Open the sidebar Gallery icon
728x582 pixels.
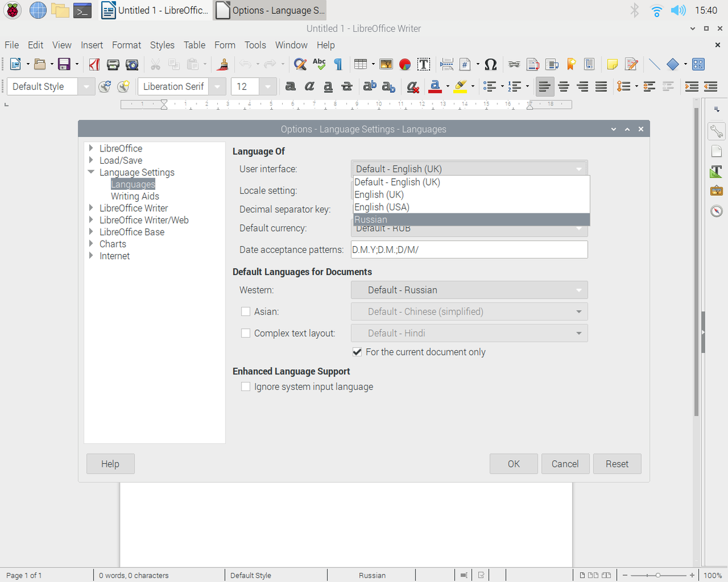[x=716, y=192]
